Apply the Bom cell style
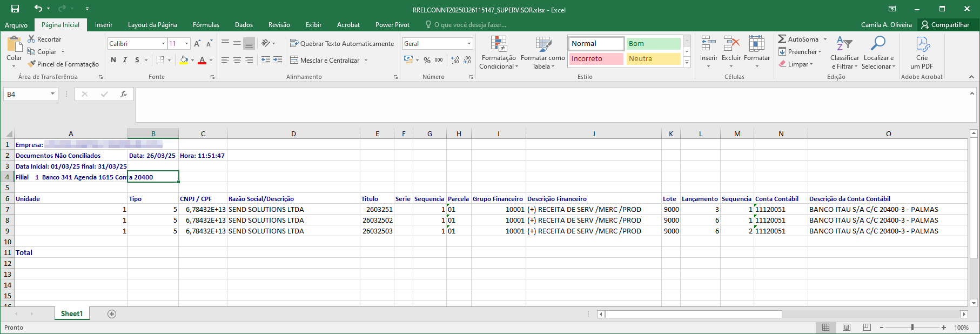 pyautogui.click(x=653, y=44)
